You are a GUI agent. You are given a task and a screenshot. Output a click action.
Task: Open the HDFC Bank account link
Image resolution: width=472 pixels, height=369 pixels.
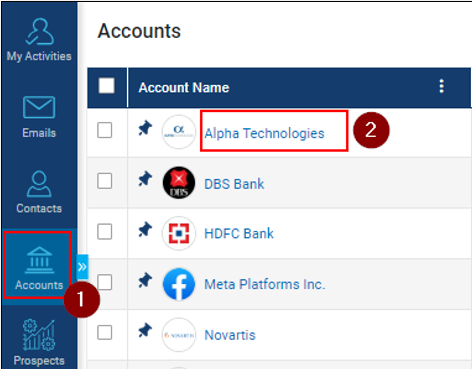pyautogui.click(x=239, y=233)
